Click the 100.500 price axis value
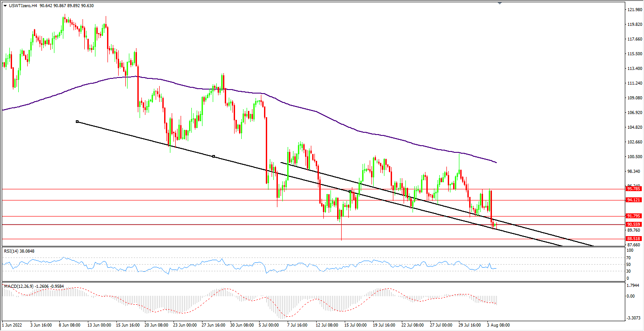644x331 pixels. pyautogui.click(x=634, y=157)
